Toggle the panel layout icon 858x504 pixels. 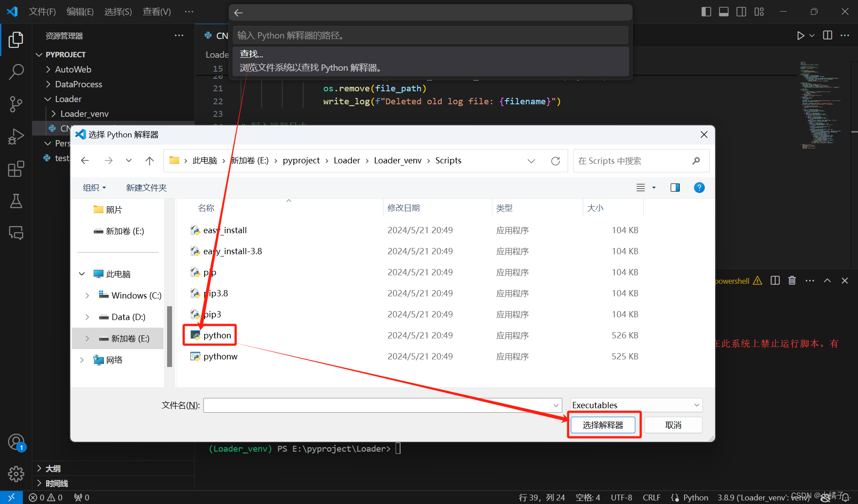tap(724, 12)
